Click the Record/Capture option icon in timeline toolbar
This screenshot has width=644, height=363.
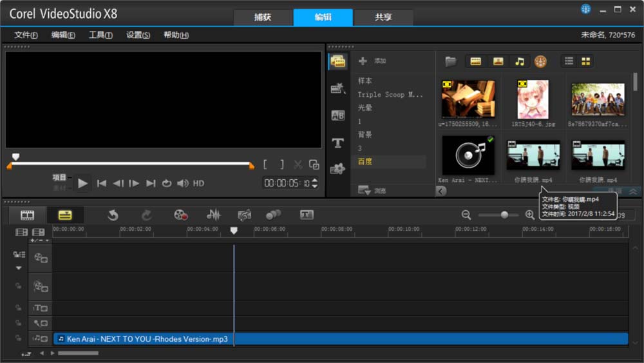click(x=181, y=215)
